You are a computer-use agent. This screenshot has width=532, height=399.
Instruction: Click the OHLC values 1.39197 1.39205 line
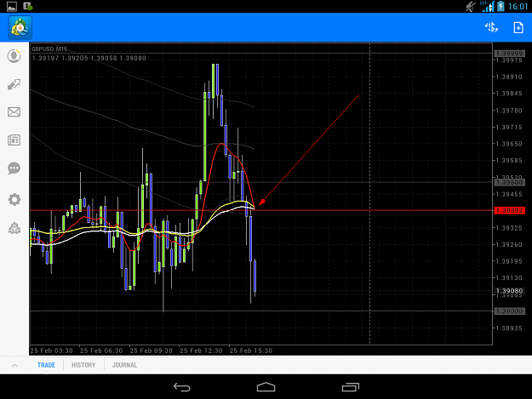89,59
